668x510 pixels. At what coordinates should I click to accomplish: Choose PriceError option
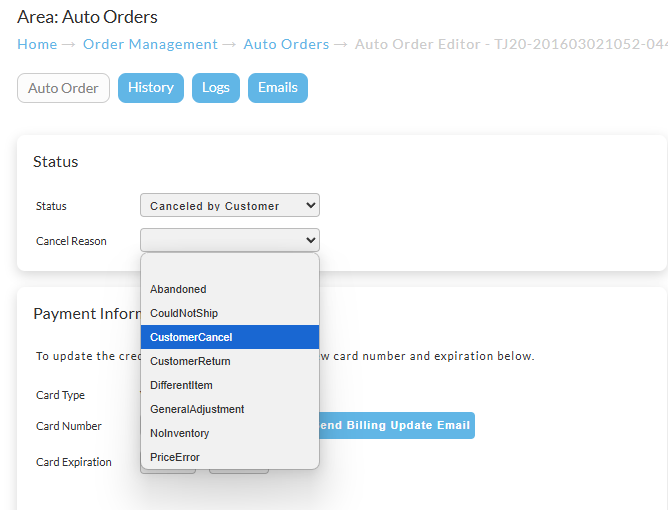pyautogui.click(x=230, y=457)
